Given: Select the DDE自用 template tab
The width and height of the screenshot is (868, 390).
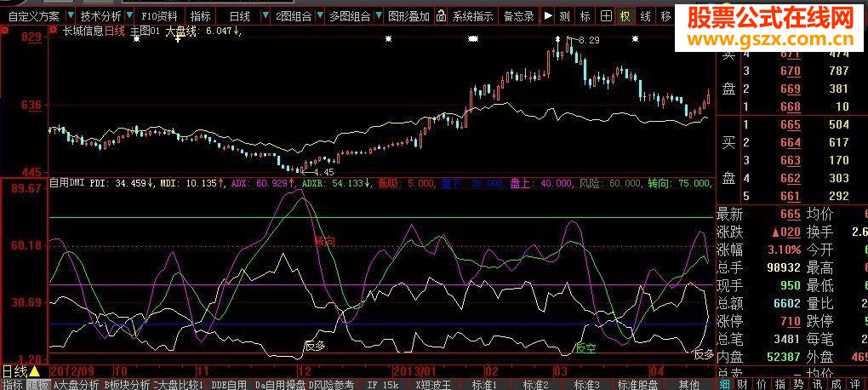Looking at the screenshot, I should (x=229, y=384).
